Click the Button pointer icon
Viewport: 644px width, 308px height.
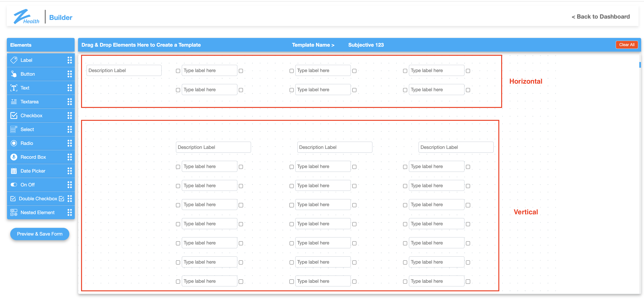pos(14,74)
